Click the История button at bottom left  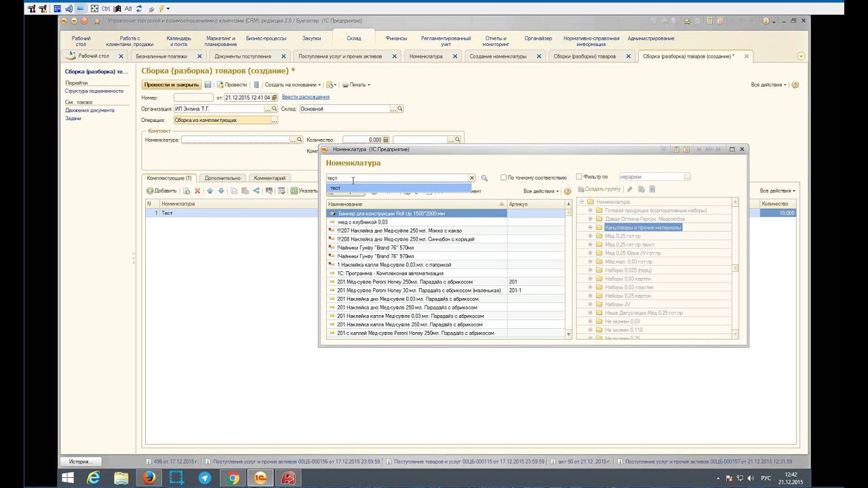pyautogui.click(x=79, y=462)
